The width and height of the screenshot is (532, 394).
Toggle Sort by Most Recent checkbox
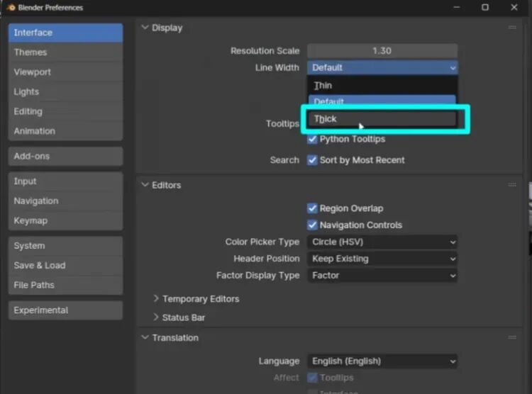click(312, 160)
